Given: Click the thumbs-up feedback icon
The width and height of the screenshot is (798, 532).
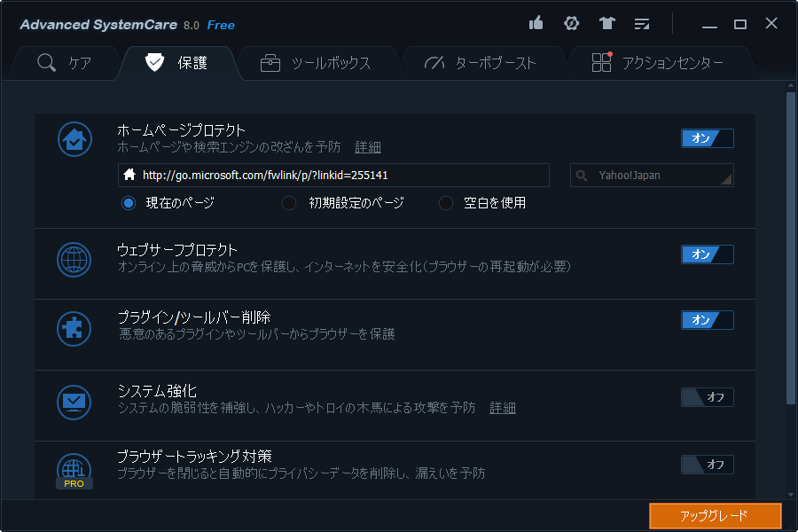Looking at the screenshot, I should 536,24.
